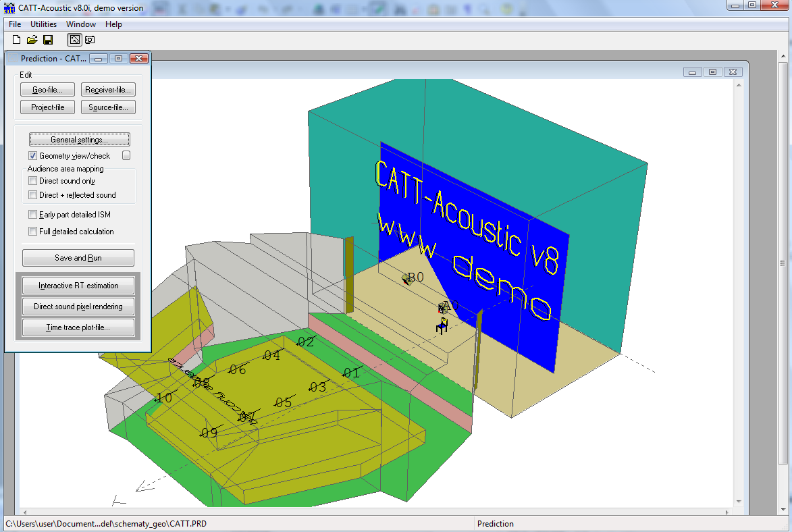Viewport: 792px width, 532px height.
Task: Select receiver 04 label in model
Action: point(271,356)
